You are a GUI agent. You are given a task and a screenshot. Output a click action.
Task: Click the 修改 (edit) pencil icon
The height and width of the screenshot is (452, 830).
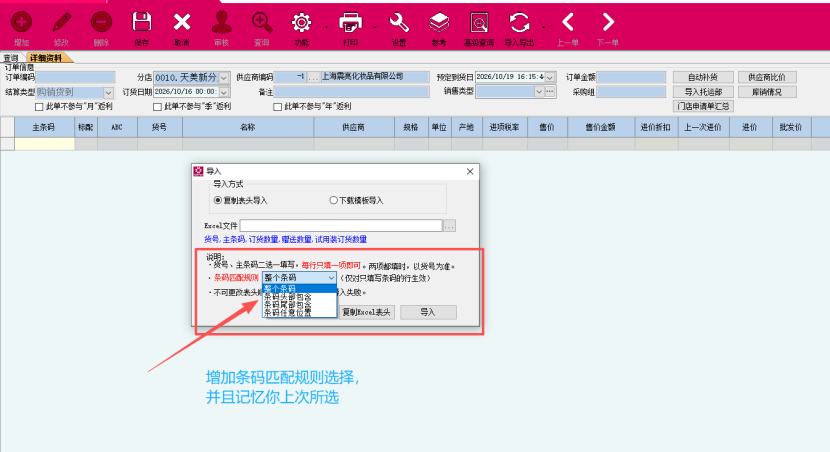click(x=61, y=22)
